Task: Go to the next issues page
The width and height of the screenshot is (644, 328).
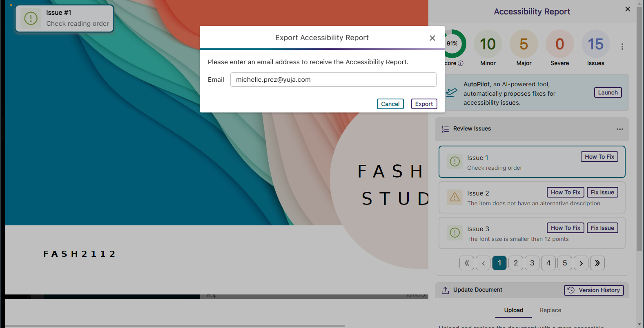Action: coord(581,263)
